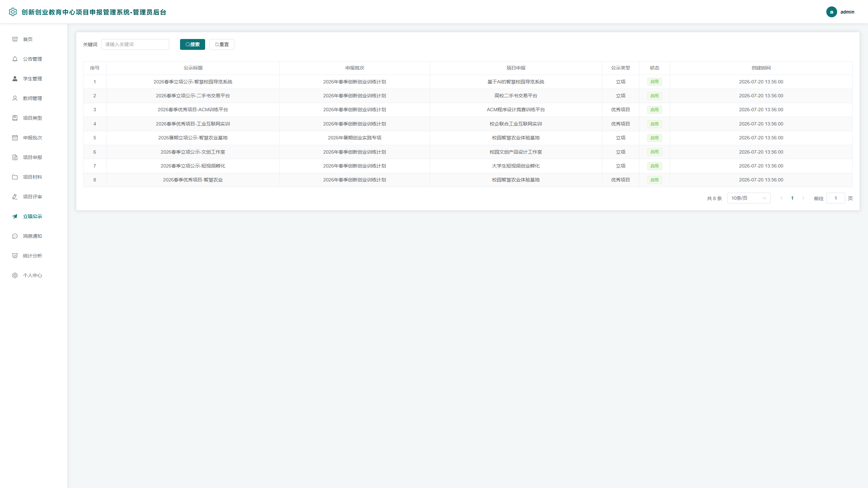The width and height of the screenshot is (868, 488).
Task: Open 统计分析 in the sidebar
Action: click(34, 256)
